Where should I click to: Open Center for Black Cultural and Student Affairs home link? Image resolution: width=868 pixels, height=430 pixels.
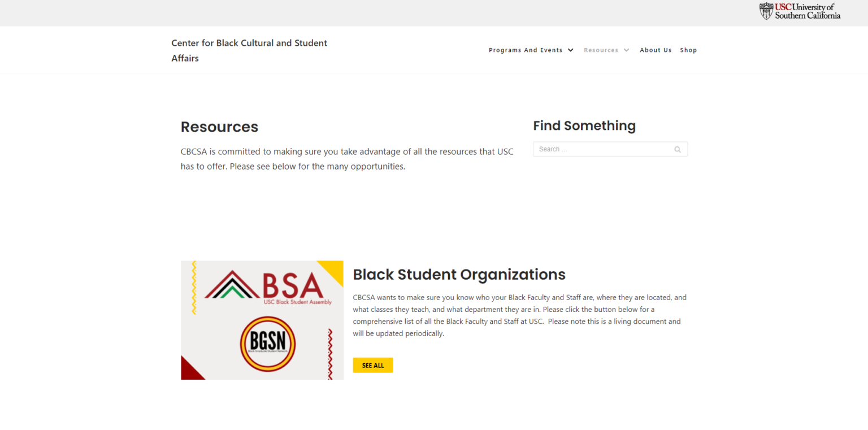pos(249,50)
